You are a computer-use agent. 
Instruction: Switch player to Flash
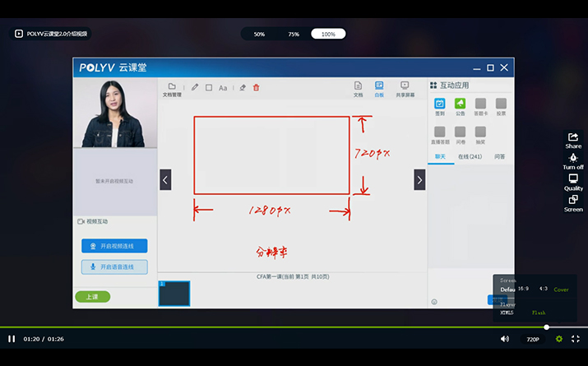point(539,313)
